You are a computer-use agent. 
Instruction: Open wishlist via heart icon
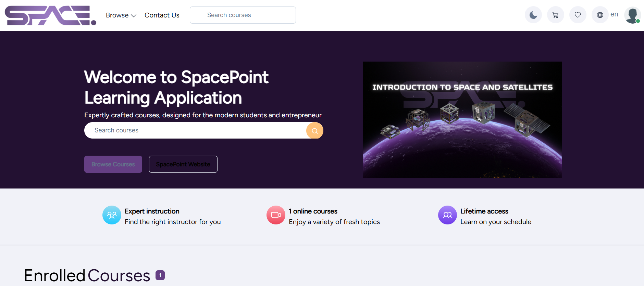578,15
